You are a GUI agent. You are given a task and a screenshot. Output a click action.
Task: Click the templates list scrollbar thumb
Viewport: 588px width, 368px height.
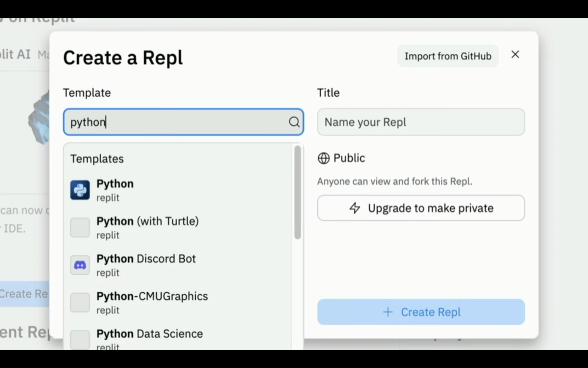click(298, 192)
